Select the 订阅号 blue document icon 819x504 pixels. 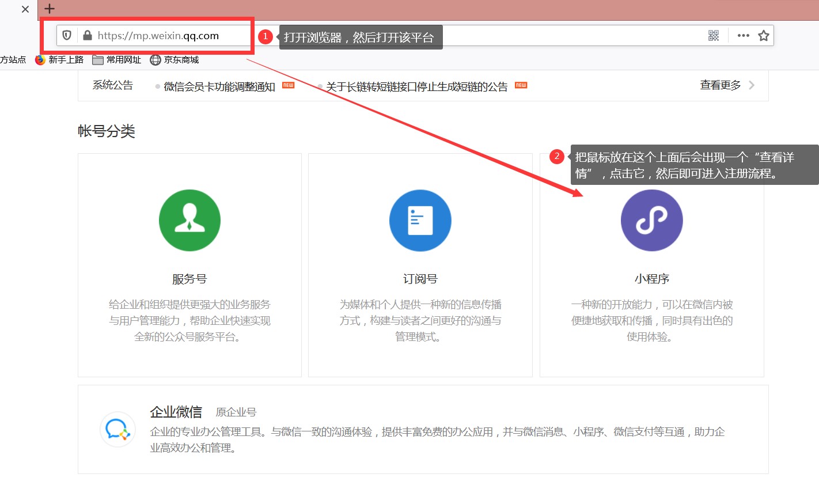point(420,221)
